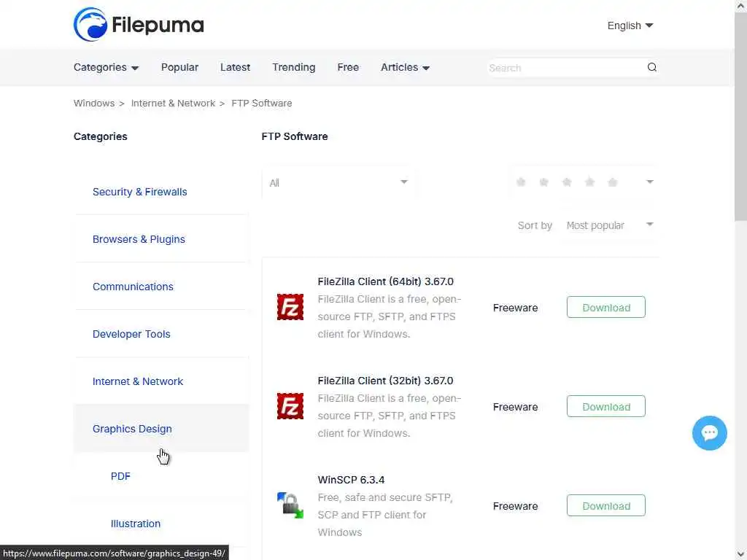
Task: Download FileZilla Client (64bit)
Action: (606, 307)
